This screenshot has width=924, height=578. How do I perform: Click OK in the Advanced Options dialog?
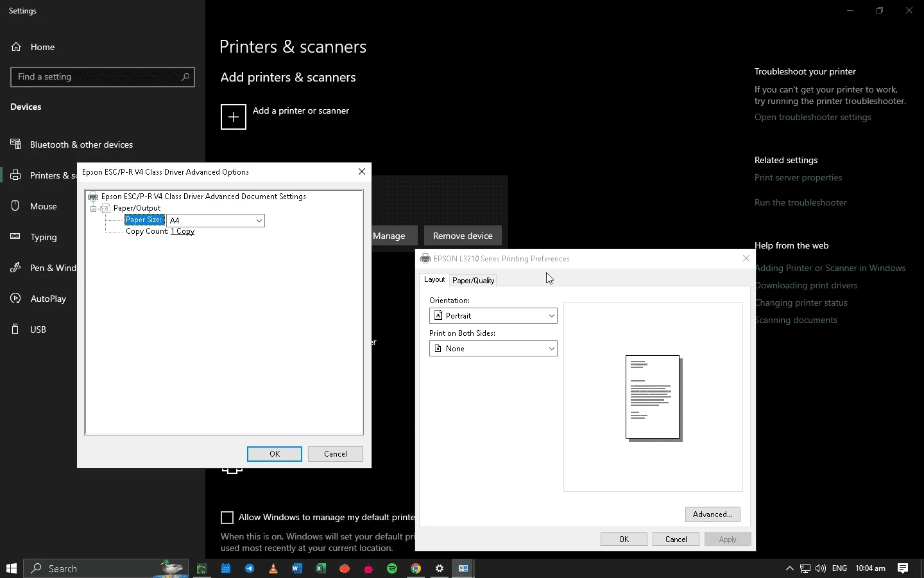click(275, 454)
